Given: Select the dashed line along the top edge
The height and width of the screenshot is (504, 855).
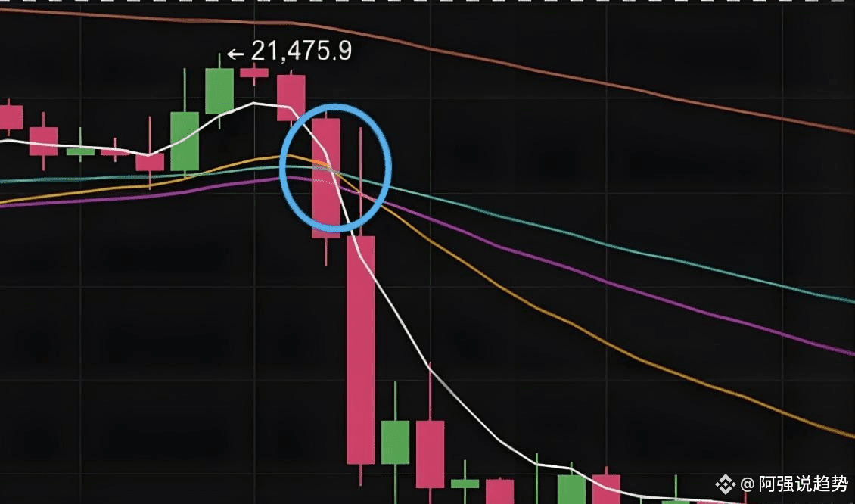Looking at the screenshot, I should point(427,2).
